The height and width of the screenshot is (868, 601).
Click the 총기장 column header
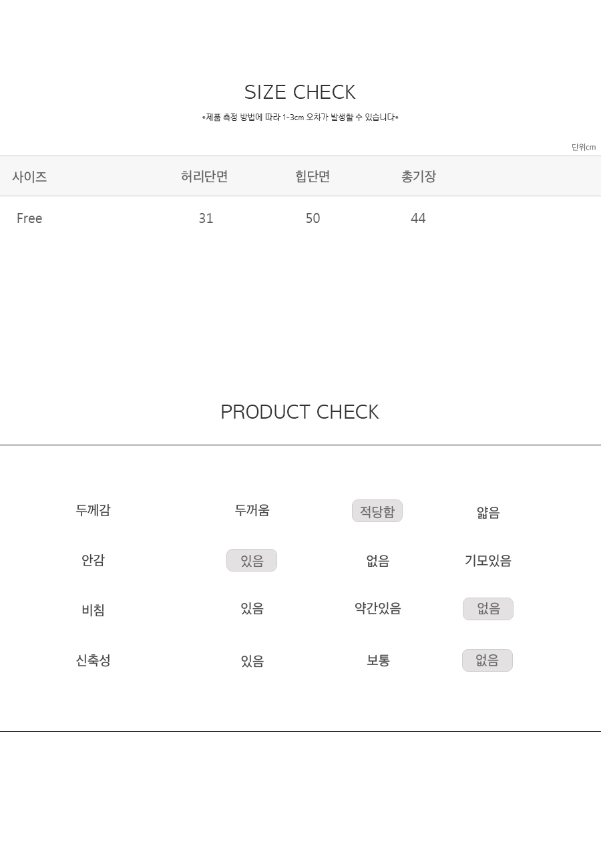click(419, 176)
